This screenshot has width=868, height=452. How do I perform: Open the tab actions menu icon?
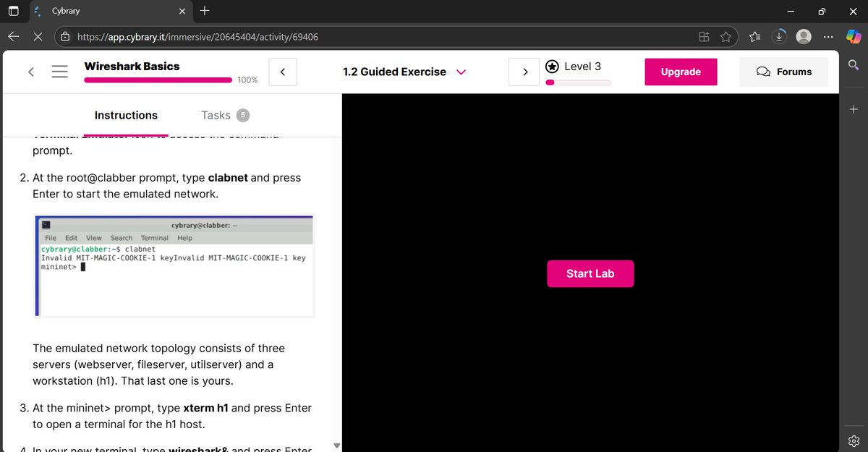pyautogui.click(x=14, y=11)
